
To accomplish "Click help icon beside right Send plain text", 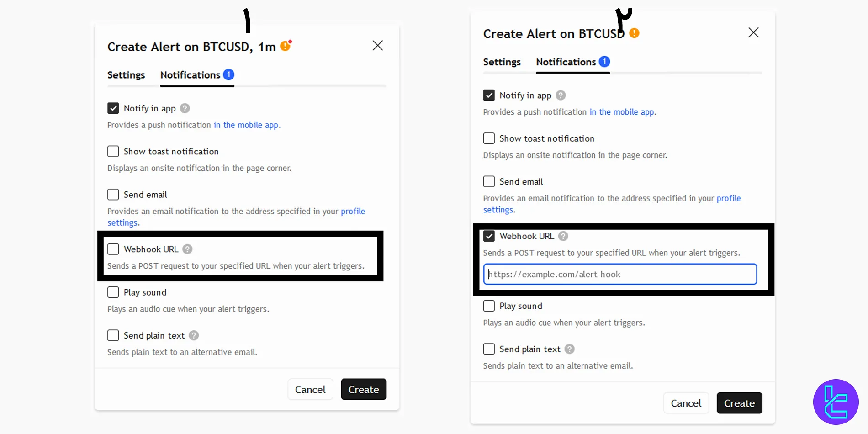I will click(569, 349).
